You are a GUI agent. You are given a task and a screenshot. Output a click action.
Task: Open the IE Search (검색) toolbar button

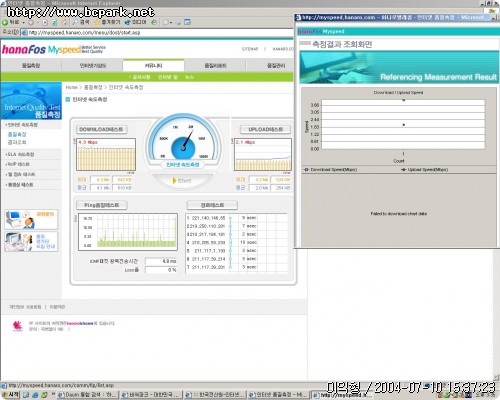coord(81,22)
